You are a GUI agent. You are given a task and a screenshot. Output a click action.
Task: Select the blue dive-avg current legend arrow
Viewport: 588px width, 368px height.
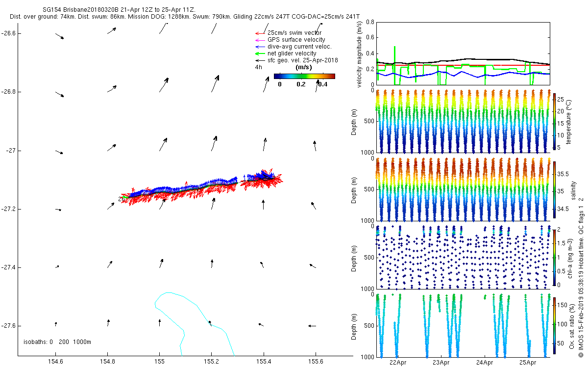(x=260, y=47)
